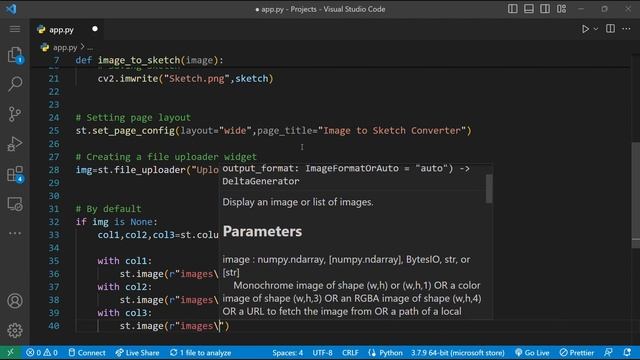Click 1 file to analyze status
Screen dimensions: 640x360
pyautogui.click(x=200, y=353)
